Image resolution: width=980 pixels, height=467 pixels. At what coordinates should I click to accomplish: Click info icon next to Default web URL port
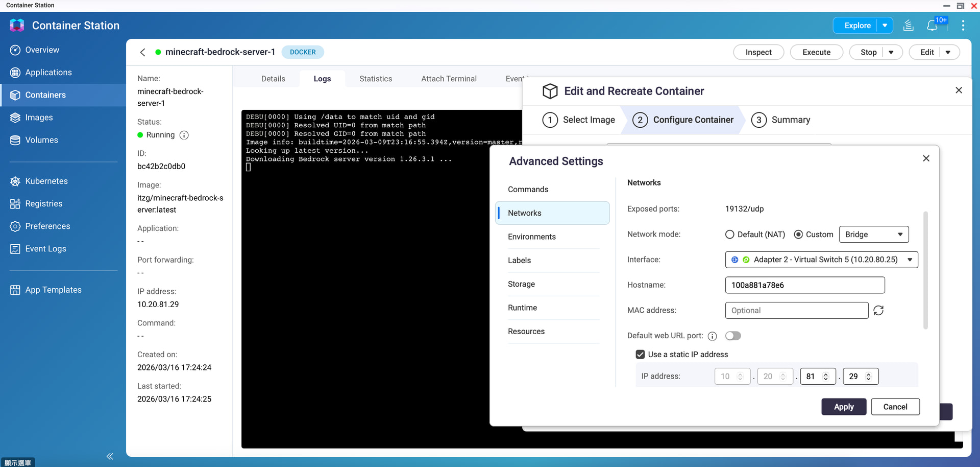713,336
